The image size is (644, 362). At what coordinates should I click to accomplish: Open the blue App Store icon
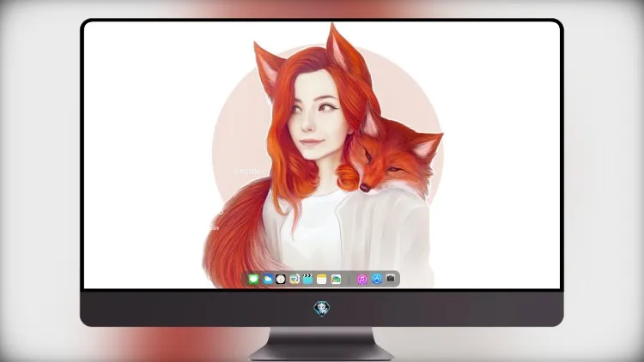point(377,279)
